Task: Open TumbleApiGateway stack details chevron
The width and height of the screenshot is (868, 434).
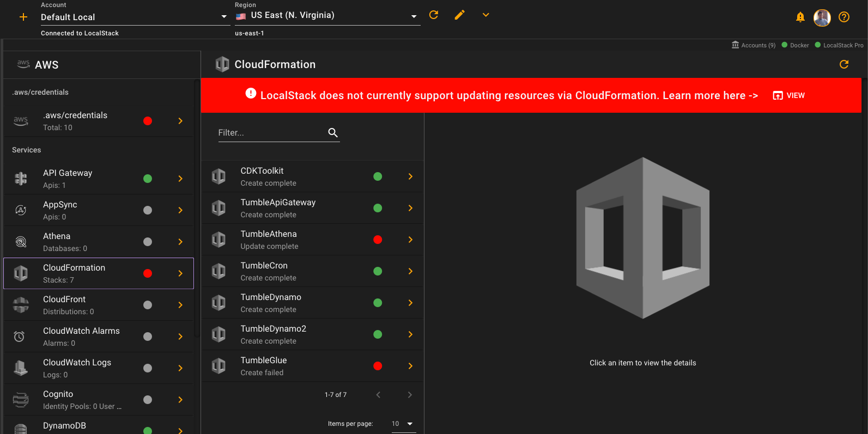Action: pyautogui.click(x=410, y=208)
